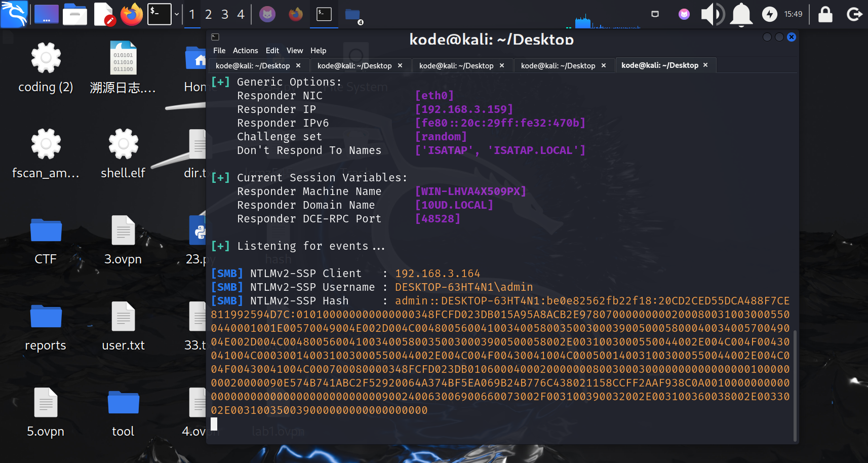This screenshot has width=868, height=463.
Task: Switch to the first kode@kali terminal tab
Action: 253,66
